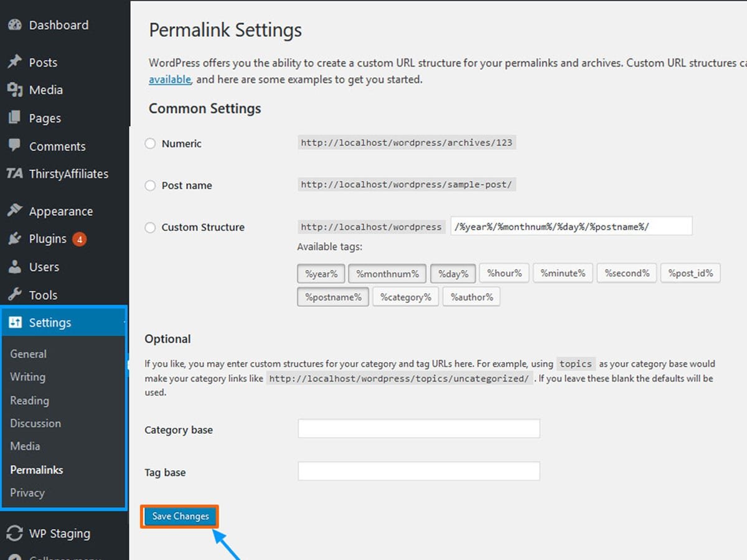Go to Reading settings
The height and width of the screenshot is (560, 747).
coord(29,400)
